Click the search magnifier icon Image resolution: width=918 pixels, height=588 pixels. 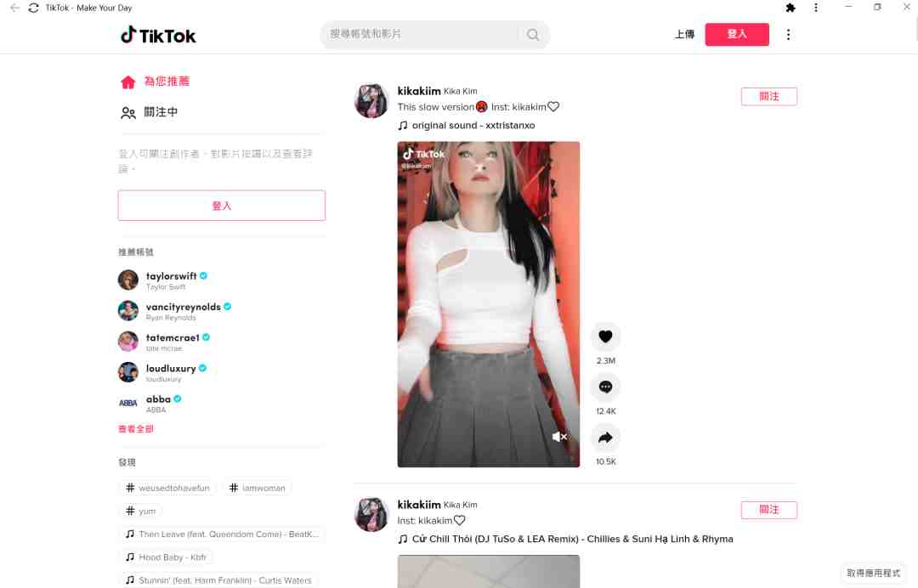click(x=533, y=35)
